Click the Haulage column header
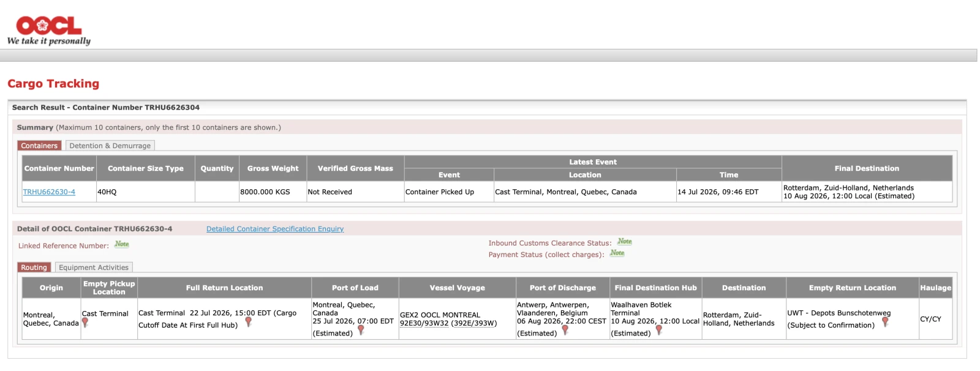This screenshot has height=371, width=980. pos(936,288)
